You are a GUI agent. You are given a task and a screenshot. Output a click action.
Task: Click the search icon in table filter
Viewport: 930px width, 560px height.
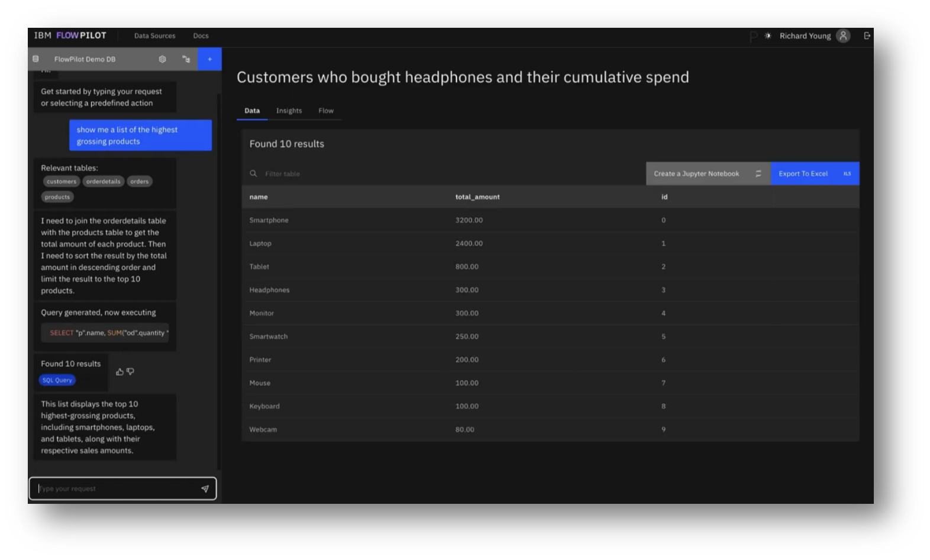(x=253, y=174)
